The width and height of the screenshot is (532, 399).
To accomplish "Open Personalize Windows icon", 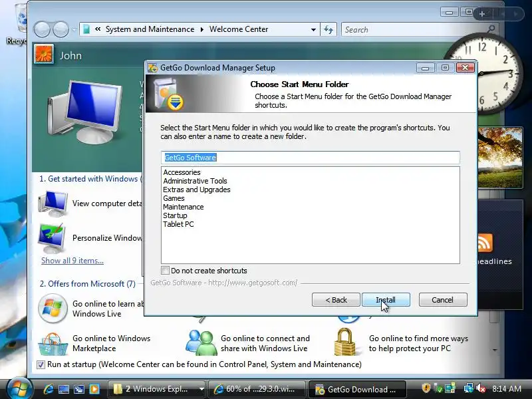I will [x=53, y=238].
